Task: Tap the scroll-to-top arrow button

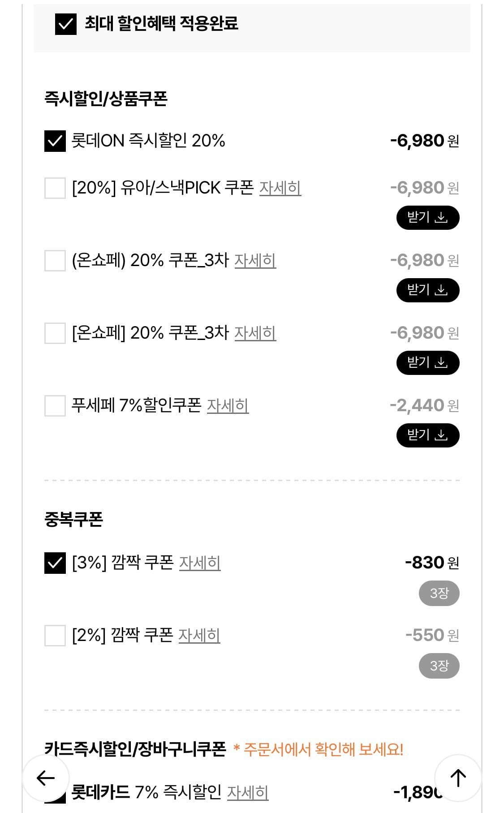Action: [x=458, y=778]
